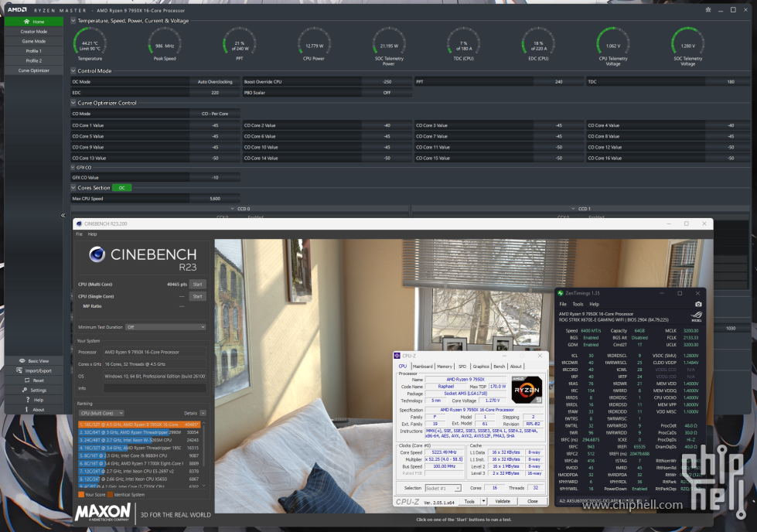The width and height of the screenshot is (757, 532).
Task: Open the CPU-Z Socket #1 selection dropdown
Action: coord(443,488)
